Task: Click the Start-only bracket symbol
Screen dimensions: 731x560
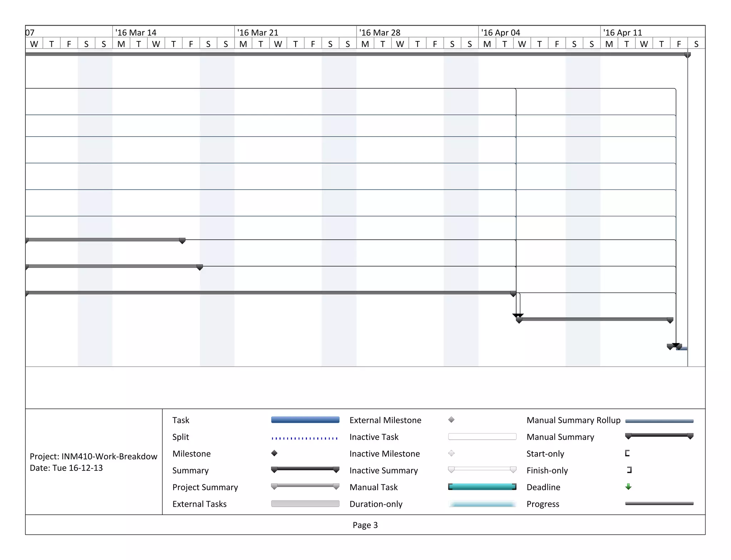Action: [627, 453]
